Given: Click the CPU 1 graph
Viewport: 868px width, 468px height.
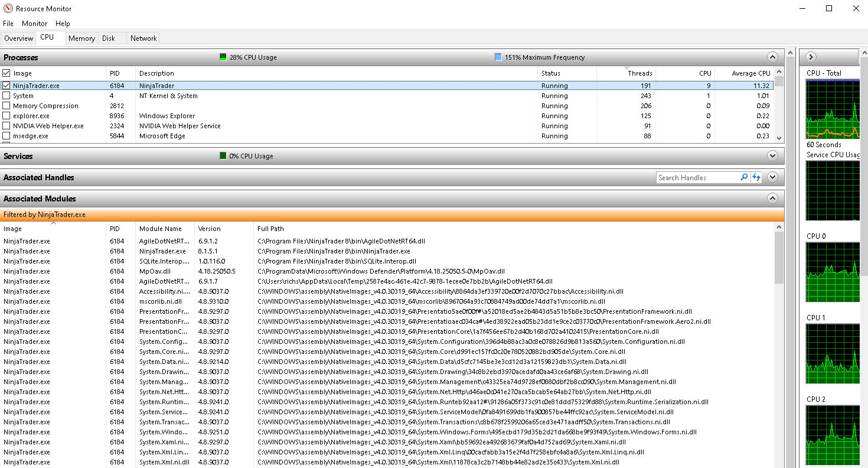Looking at the screenshot, I should 833,353.
